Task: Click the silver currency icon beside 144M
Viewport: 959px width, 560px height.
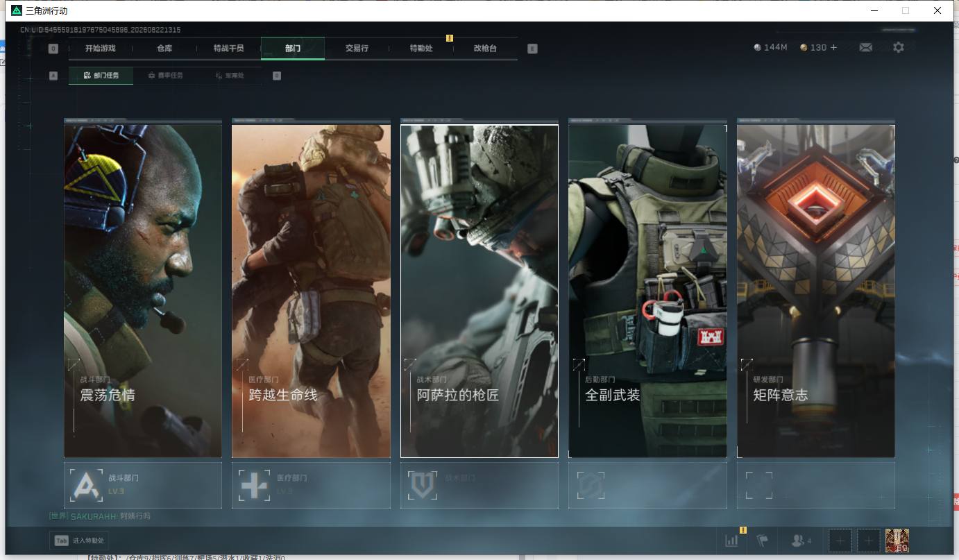Action: (757, 48)
